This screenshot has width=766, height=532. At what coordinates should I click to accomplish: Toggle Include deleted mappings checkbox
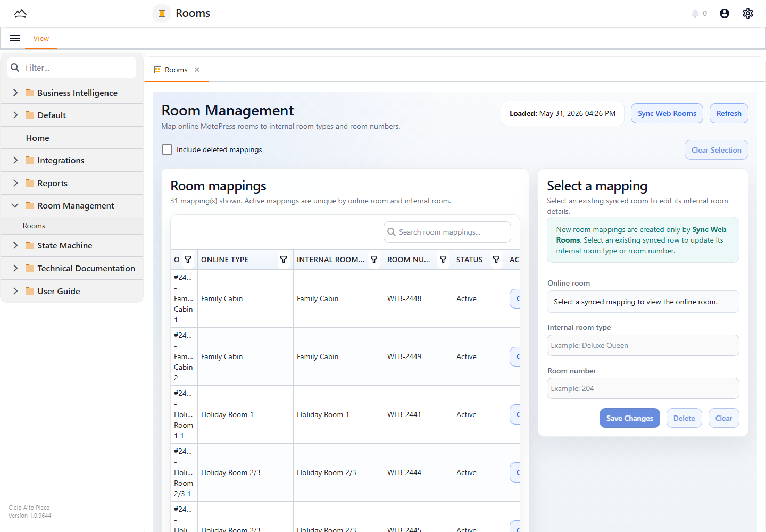pos(167,149)
